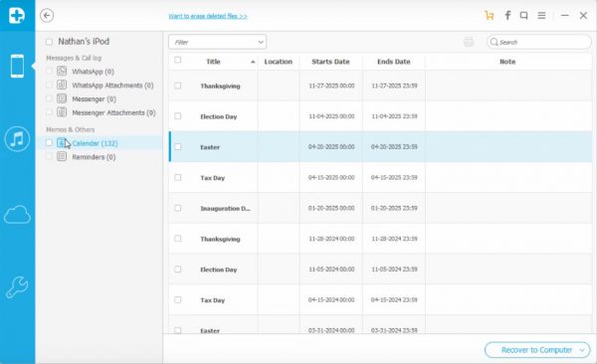Click the Nathan's iPod device name
Screen dimensions: 597x364
pyautogui.click(x=84, y=42)
